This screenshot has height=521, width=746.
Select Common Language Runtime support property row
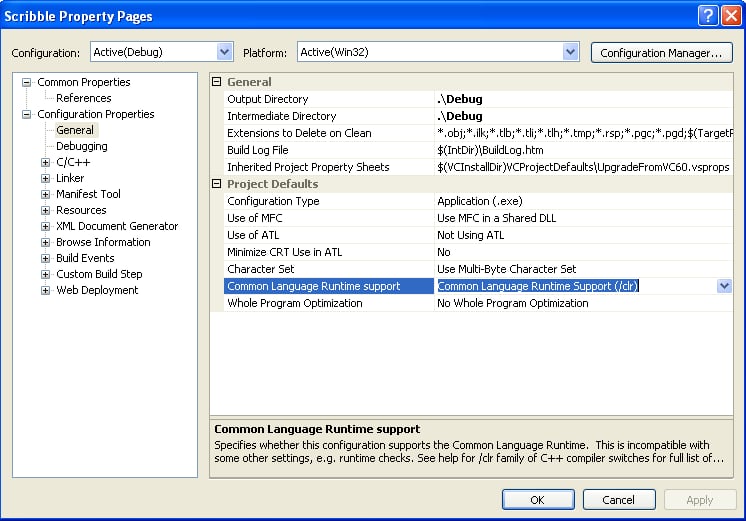[x=478, y=286]
